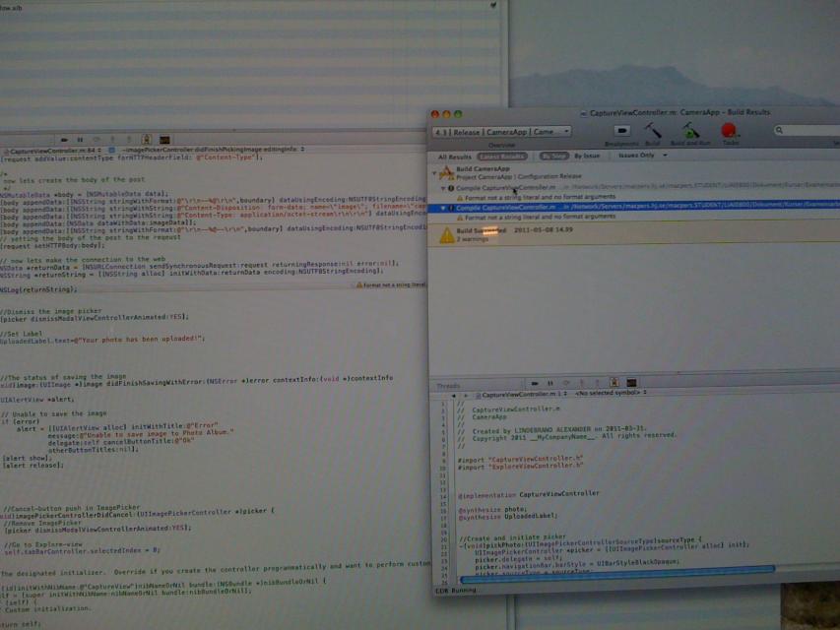840x630 pixels.
Task: Collapse the highlighted Compile CaptureViewController.m row
Action: click(443, 208)
